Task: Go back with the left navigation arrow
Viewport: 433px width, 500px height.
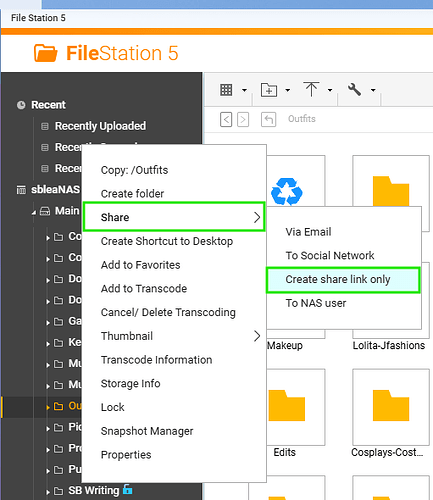Action: pos(226,119)
